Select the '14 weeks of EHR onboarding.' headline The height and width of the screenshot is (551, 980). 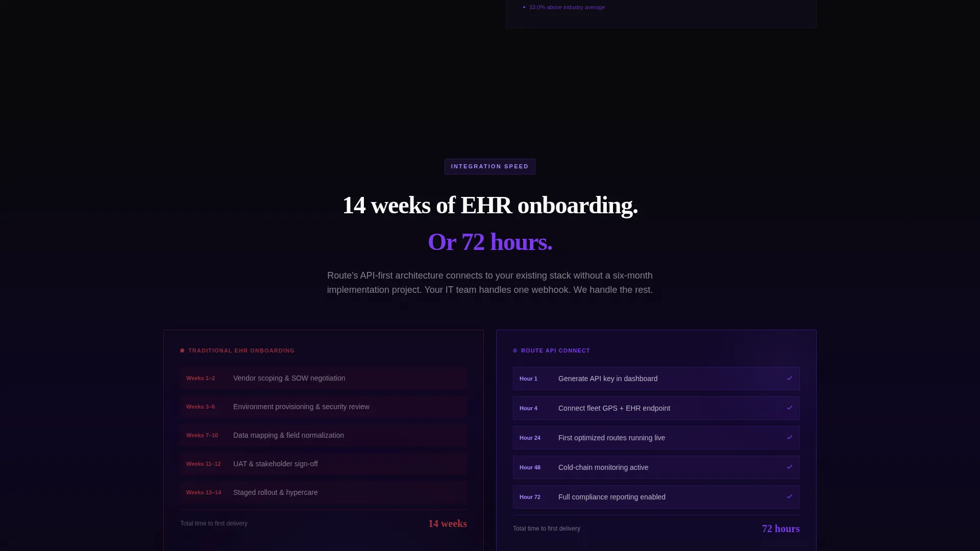pyautogui.click(x=490, y=205)
